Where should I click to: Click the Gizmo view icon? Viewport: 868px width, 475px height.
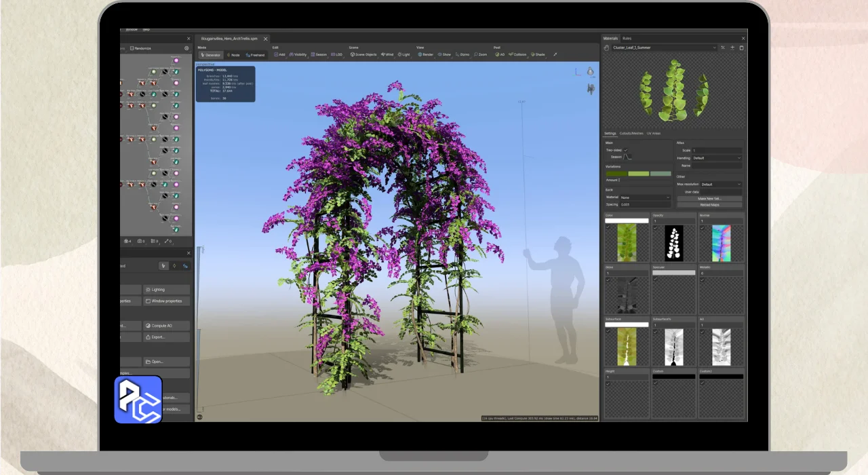tap(463, 54)
